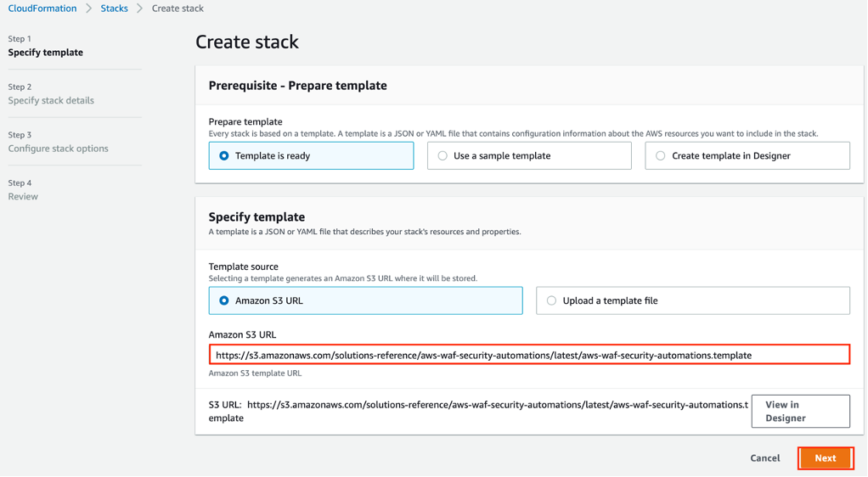Select the "Template is ready" radio option
This screenshot has height=477, width=868.
(x=224, y=156)
